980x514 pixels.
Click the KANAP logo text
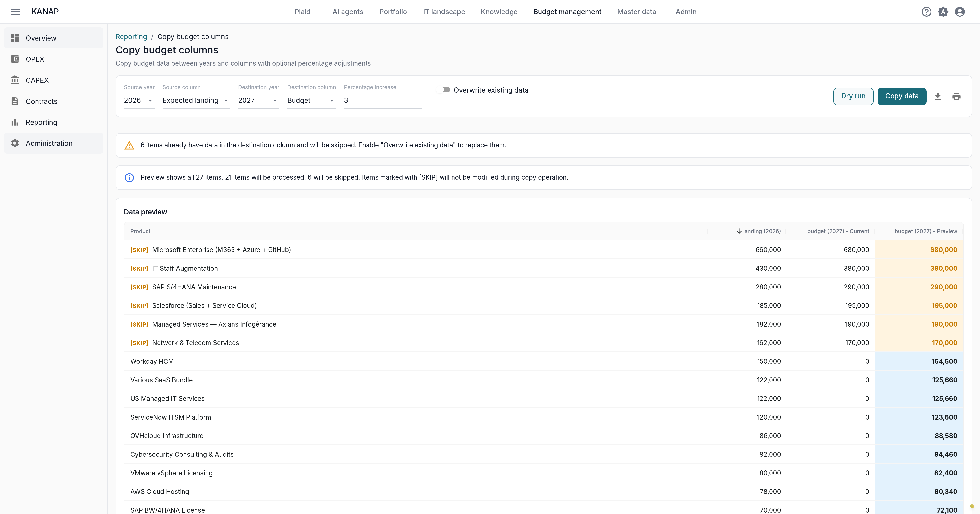(45, 12)
